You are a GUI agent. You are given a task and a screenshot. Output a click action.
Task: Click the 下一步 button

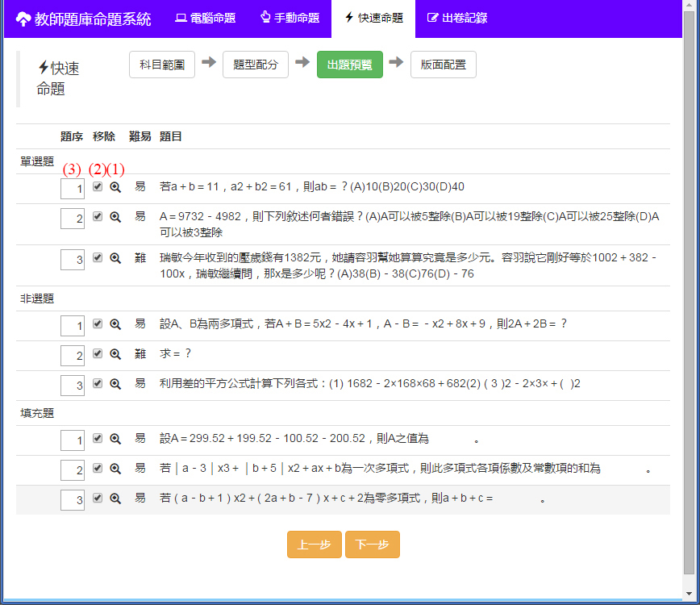(372, 544)
